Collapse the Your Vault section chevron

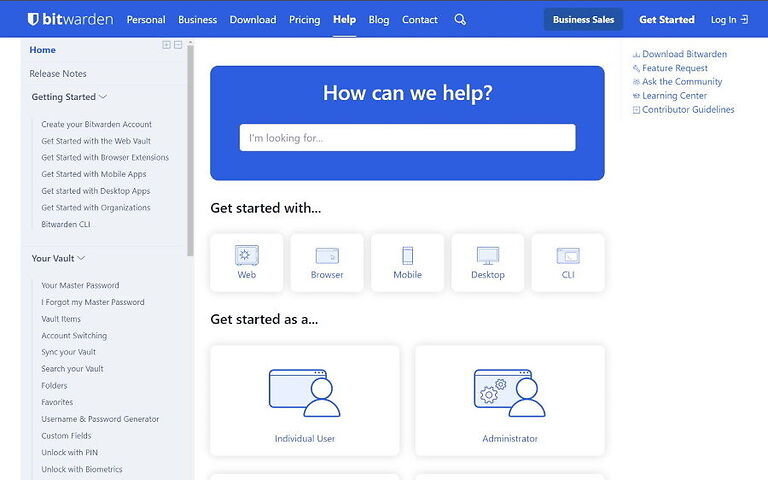(x=81, y=258)
